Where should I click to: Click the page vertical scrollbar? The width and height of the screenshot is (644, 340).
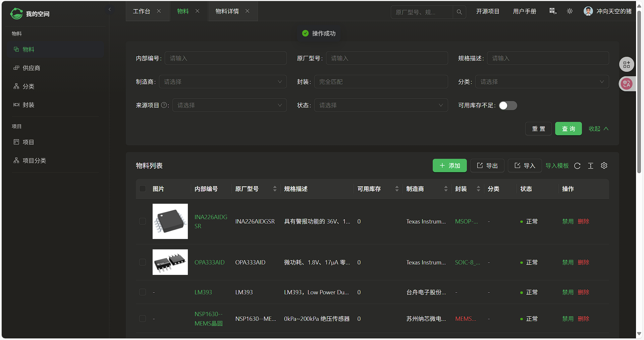click(639, 101)
